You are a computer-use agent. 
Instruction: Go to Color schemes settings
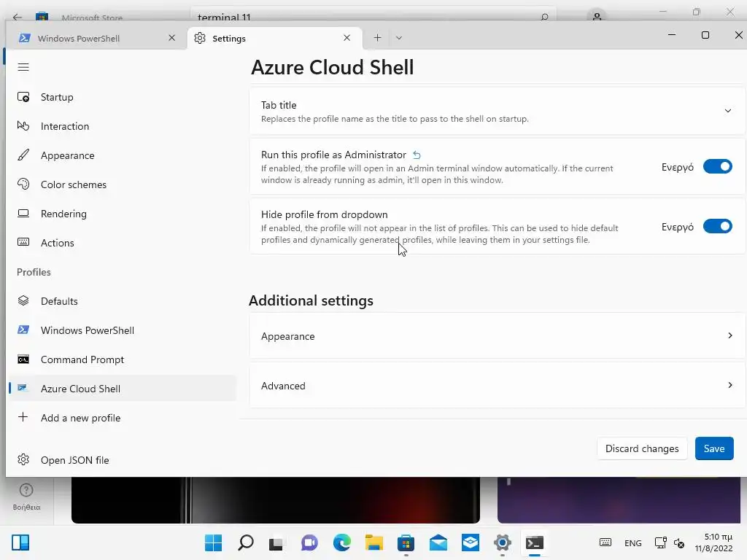[x=122, y=184]
